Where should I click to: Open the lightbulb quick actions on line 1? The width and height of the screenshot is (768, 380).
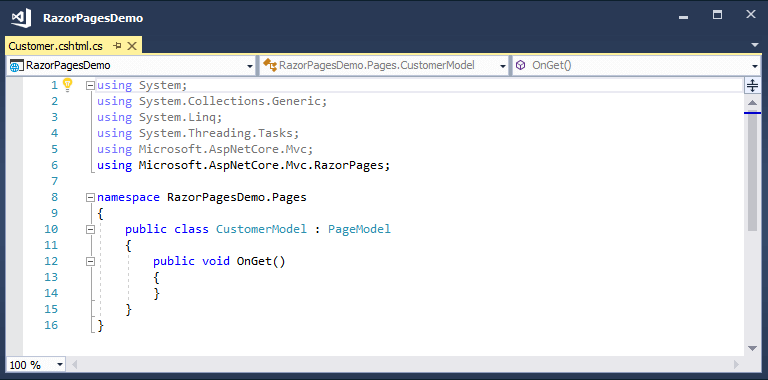68,85
